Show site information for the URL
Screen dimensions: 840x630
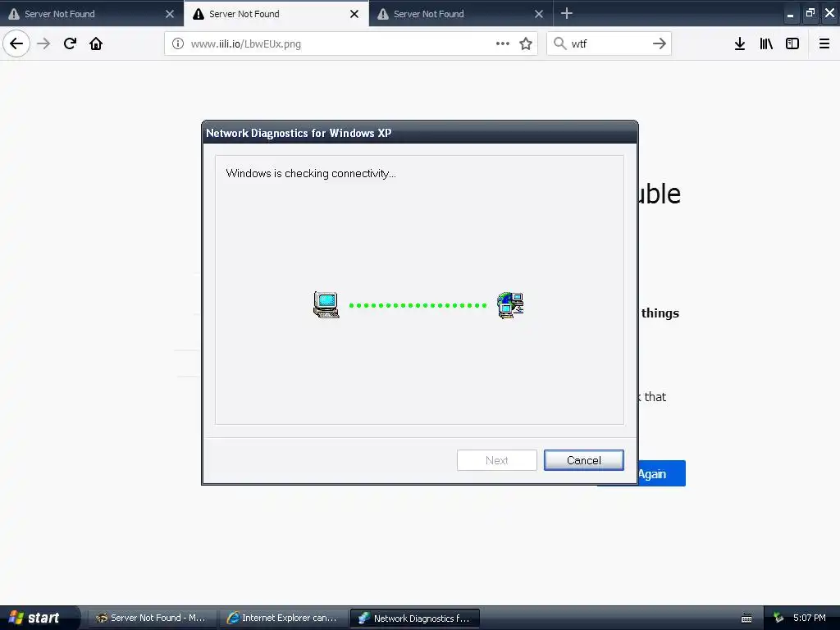point(178,43)
